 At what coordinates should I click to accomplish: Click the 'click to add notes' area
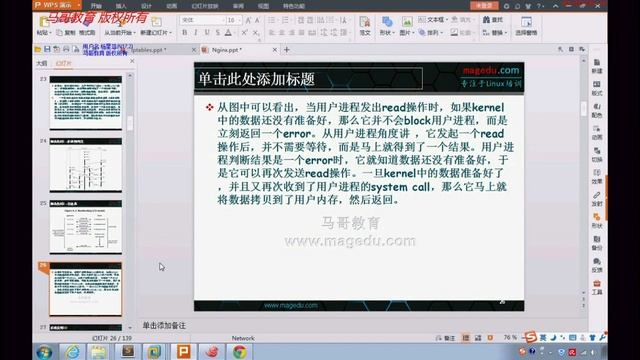(x=164, y=325)
